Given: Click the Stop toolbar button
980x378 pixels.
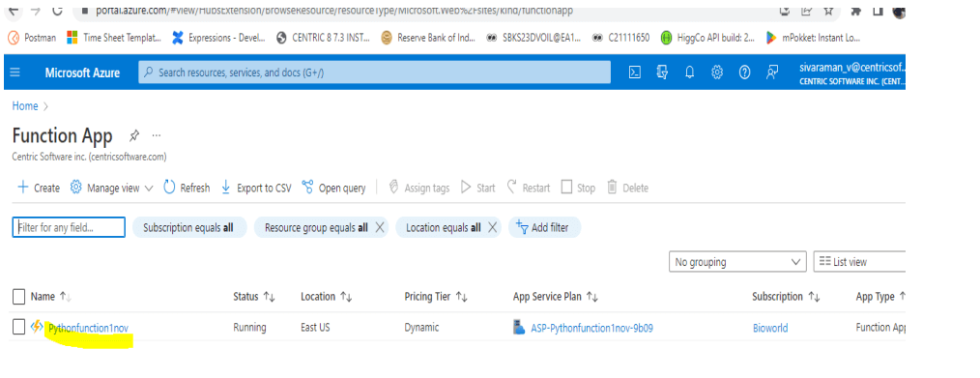Looking at the screenshot, I should [578, 189].
